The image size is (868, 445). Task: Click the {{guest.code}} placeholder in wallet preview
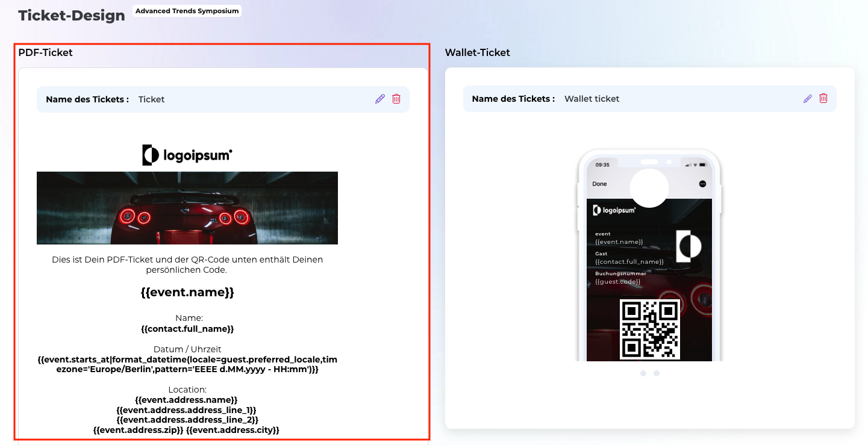point(617,282)
